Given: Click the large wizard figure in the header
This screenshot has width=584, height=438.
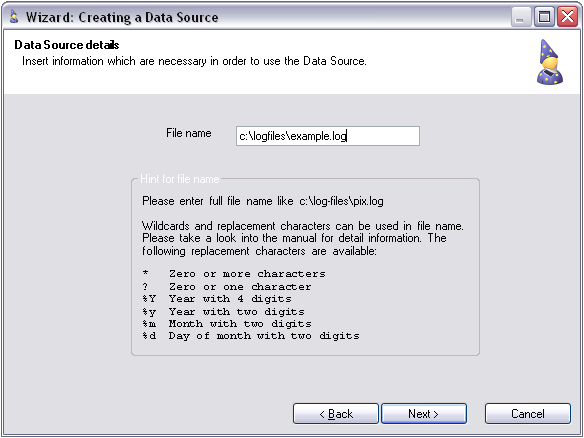Looking at the screenshot, I should click(550, 62).
